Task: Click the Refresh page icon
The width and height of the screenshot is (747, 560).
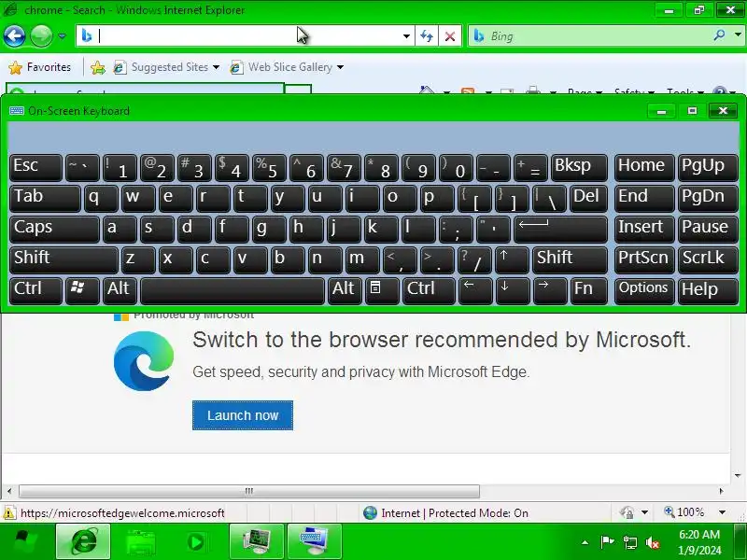Action: point(427,36)
